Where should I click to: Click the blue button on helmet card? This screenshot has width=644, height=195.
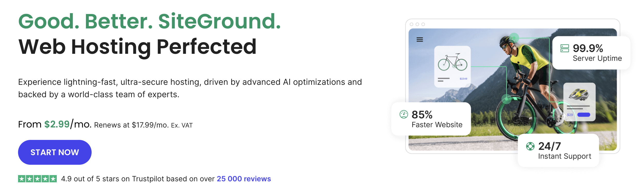click(584, 115)
